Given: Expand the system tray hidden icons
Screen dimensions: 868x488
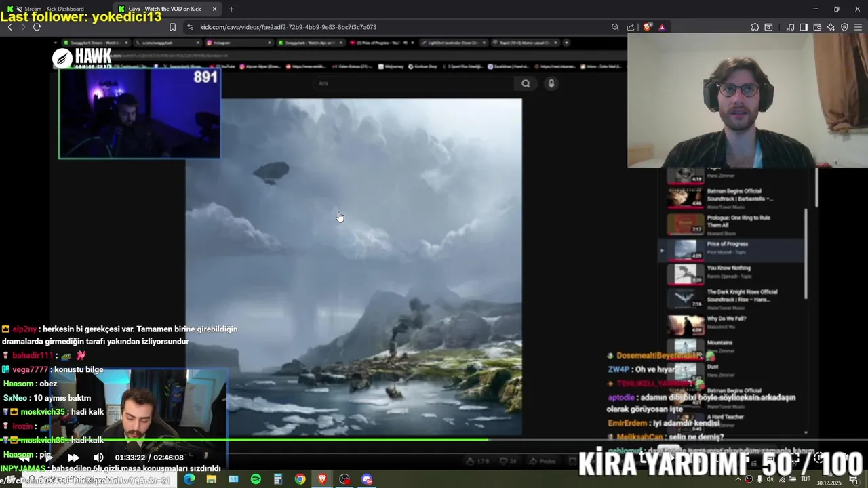Looking at the screenshot, I should click(x=738, y=479).
